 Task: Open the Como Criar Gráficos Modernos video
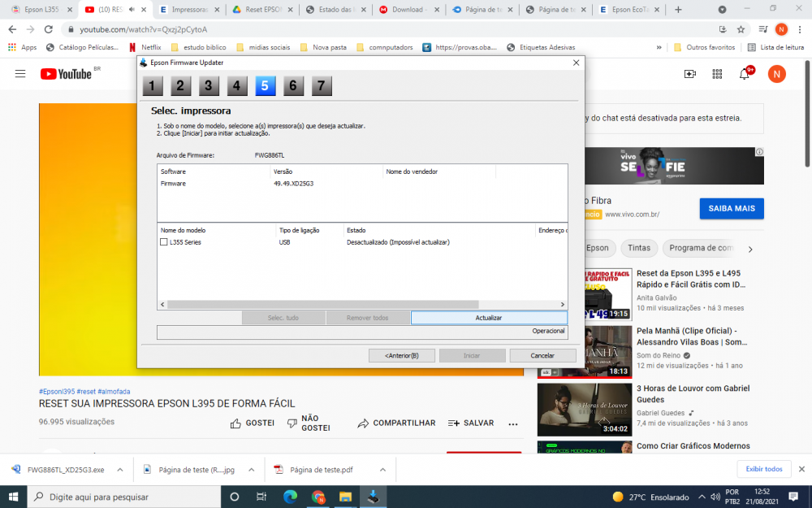point(693,445)
